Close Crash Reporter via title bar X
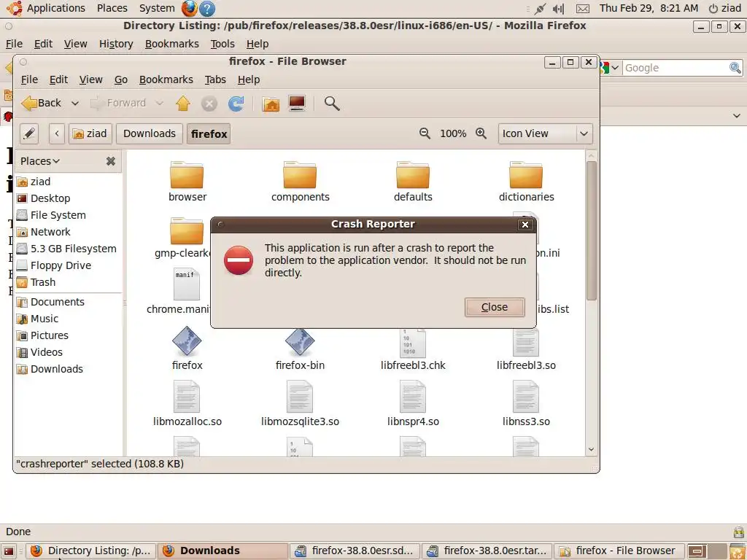 point(525,225)
